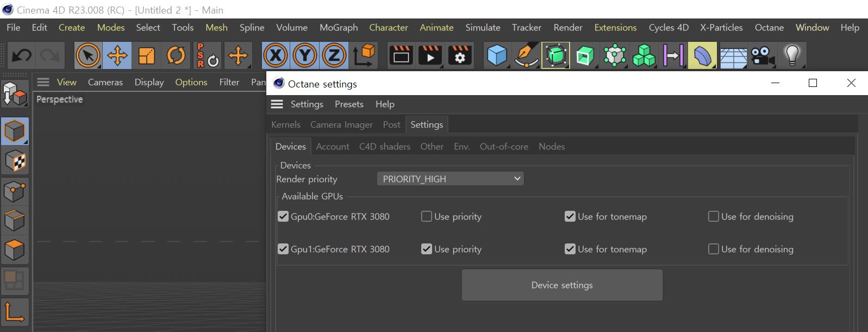Image resolution: width=868 pixels, height=332 pixels.
Task: Open the Octane settings hamburger menu
Action: click(x=277, y=104)
